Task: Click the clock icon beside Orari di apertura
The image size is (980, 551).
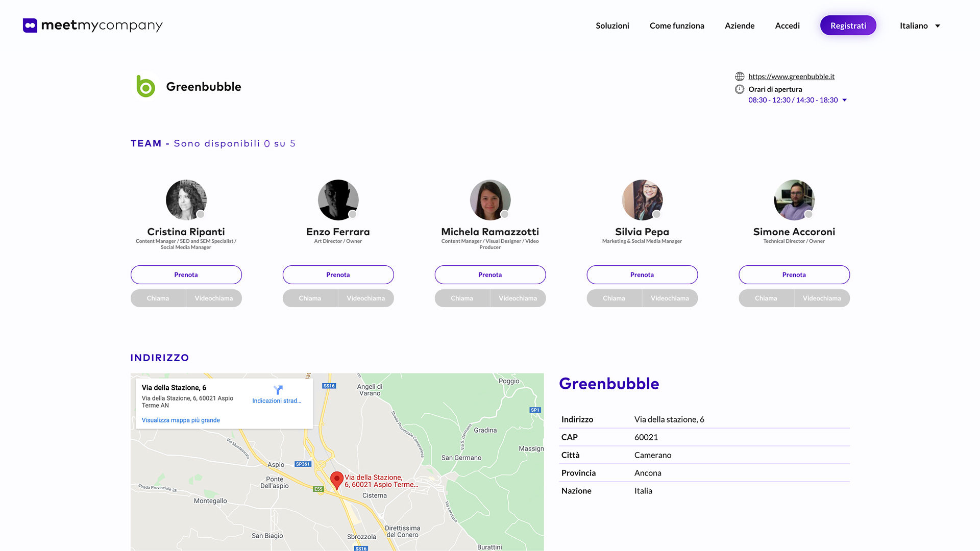Action: tap(740, 89)
